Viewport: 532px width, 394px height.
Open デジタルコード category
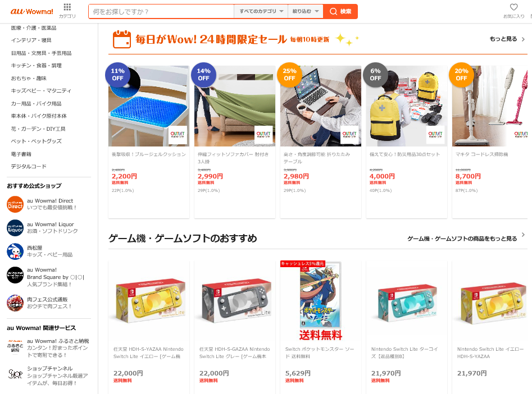[29, 167]
